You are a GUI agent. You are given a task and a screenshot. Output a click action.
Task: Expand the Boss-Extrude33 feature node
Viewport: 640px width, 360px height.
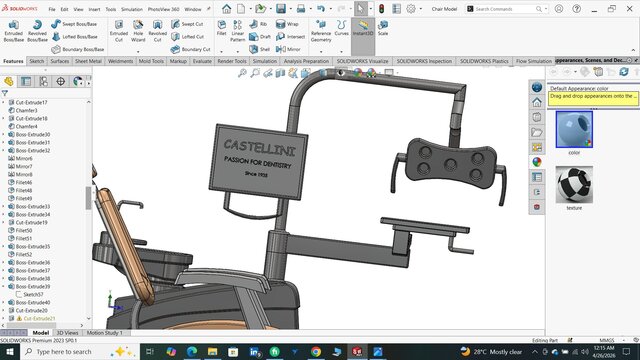[4, 207]
